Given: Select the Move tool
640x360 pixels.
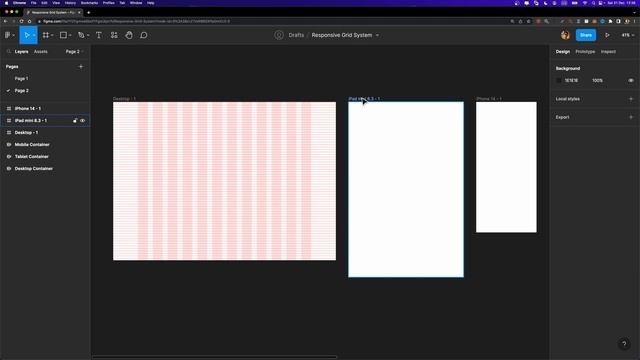Looking at the screenshot, I should [27, 35].
